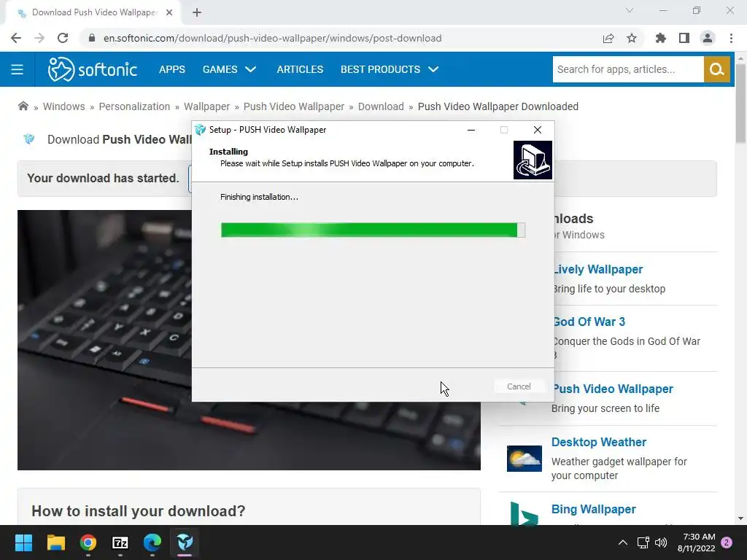Focus the Softonic search field
Viewport: 747px width, 560px height.
point(628,69)
